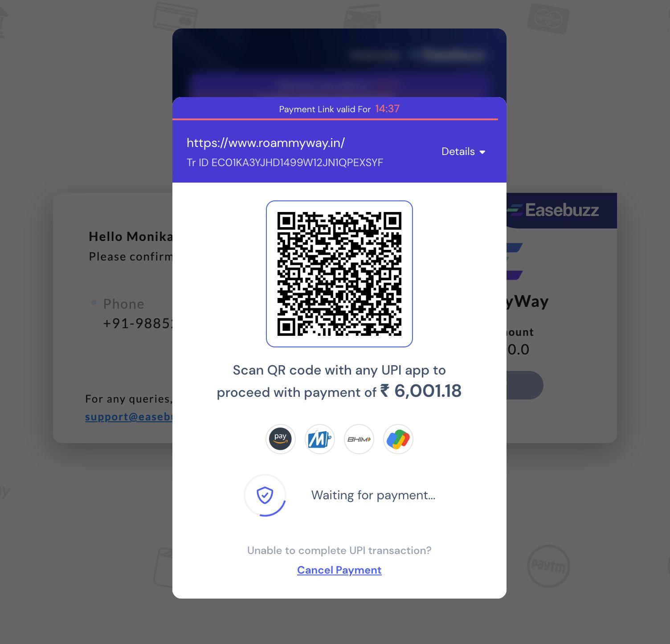Click the Paytm watermark icon
This screenshot has width=670, height=644.
tap(548, 566)
